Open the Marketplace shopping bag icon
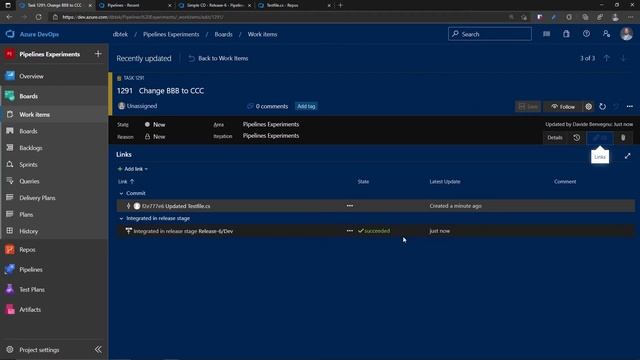This screenshot has width=640, height=360. pos(566,34)
